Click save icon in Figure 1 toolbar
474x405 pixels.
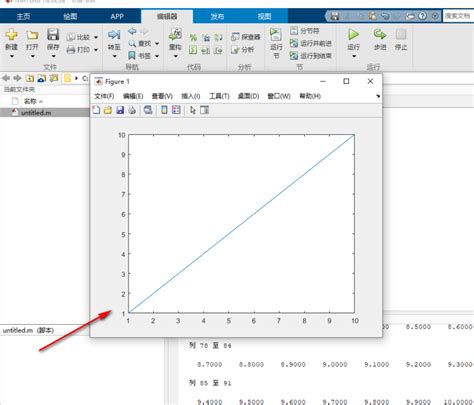(x=120, y=110)
